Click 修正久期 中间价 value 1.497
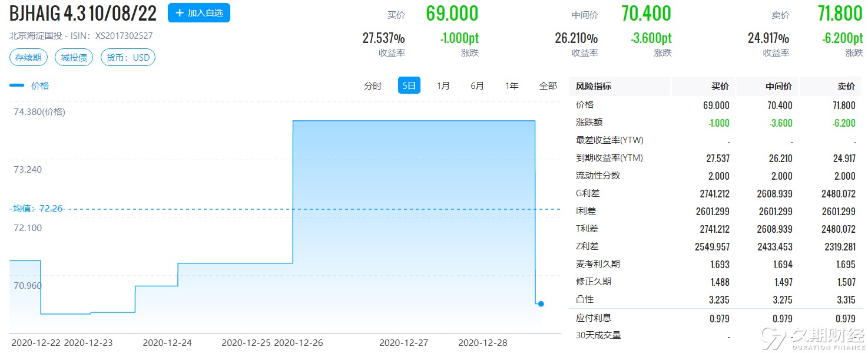This screenshot has width=868, height=353. (783, 282)
